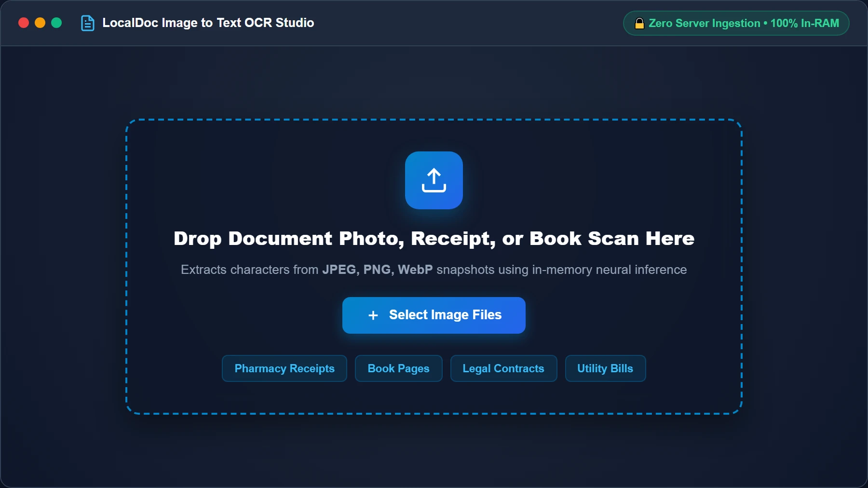Pick the Legal Contracts preset
868x488 pixels.
pos(503,368)
